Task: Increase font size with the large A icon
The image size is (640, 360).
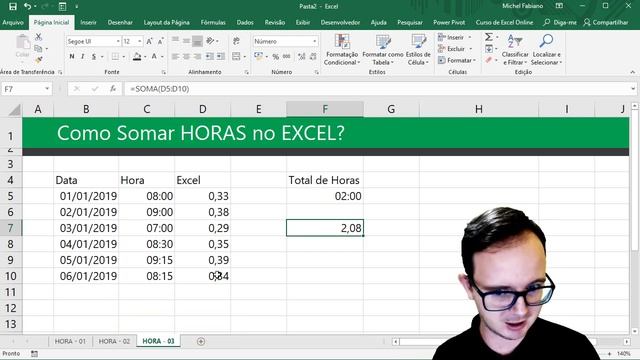Action: pyautogui.click(x=149, y=41)
